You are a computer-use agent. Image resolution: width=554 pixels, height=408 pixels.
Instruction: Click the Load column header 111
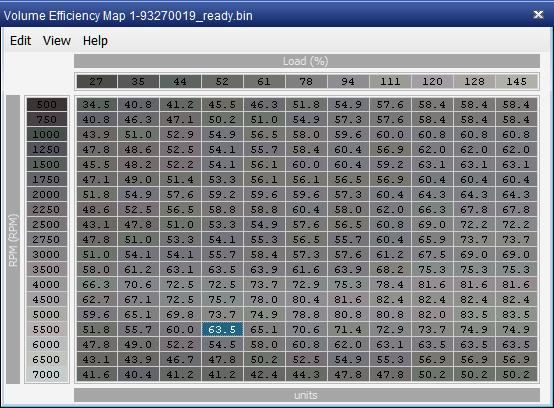coord(390,82)
